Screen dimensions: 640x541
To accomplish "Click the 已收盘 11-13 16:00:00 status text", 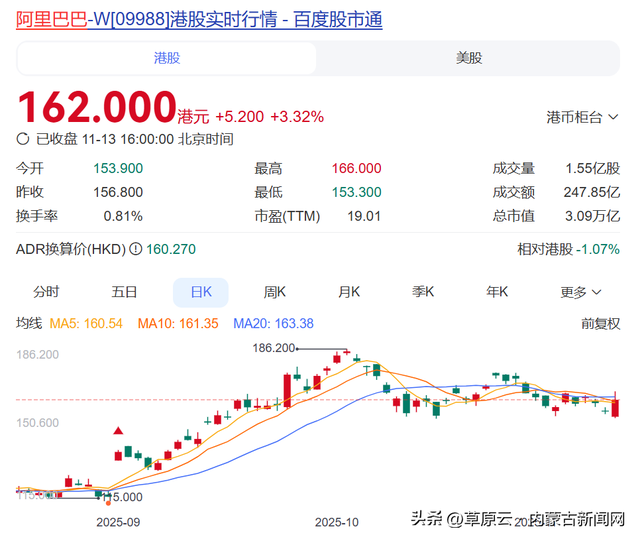I will tap(135, 139).
